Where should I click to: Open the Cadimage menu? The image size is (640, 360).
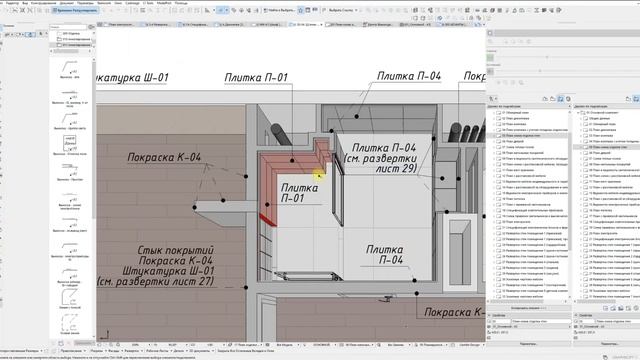[132, 3]
